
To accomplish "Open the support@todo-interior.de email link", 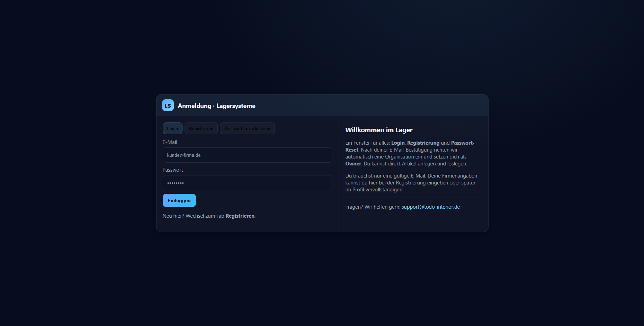I will (x=431, y=207).
